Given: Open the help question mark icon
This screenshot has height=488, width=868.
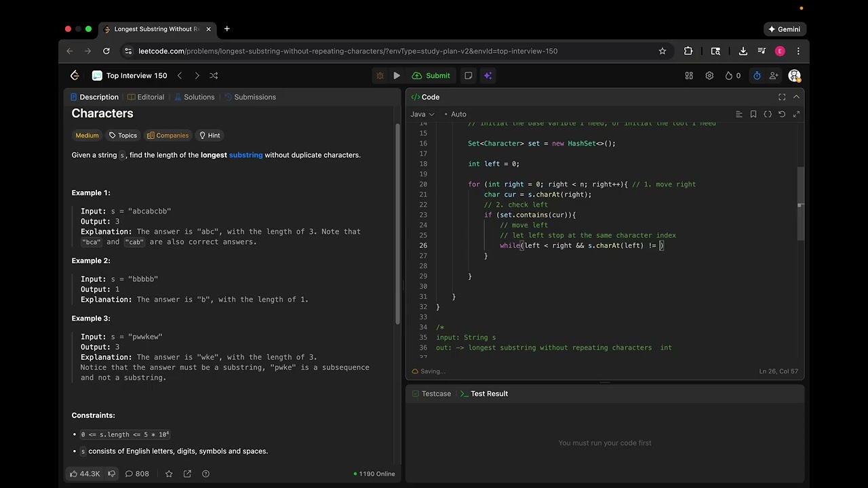Looking at the screenshot, I should [x=205, y=474].
